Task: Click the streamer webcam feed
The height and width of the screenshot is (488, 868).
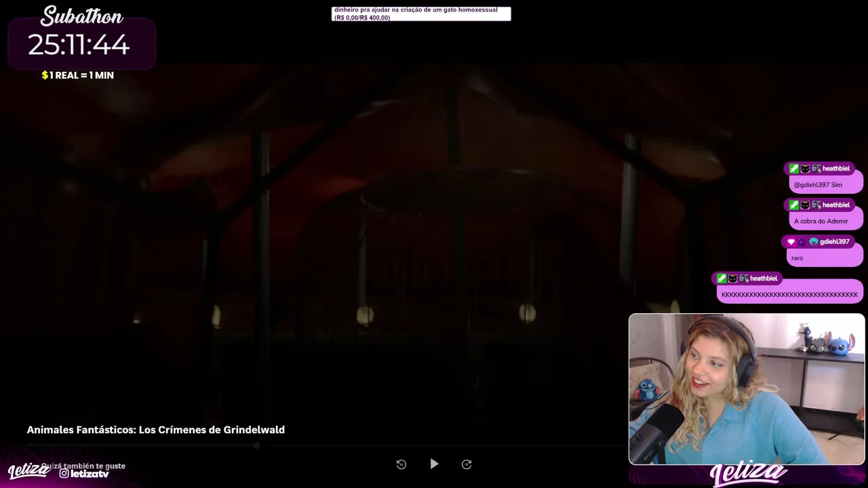Action: coord(747,389)
